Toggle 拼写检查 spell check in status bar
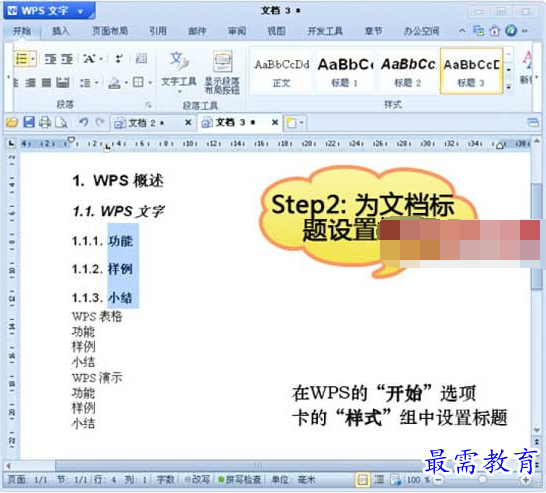Image resolution: width=546 pixels, height=493 pixels. click(240, 480)
